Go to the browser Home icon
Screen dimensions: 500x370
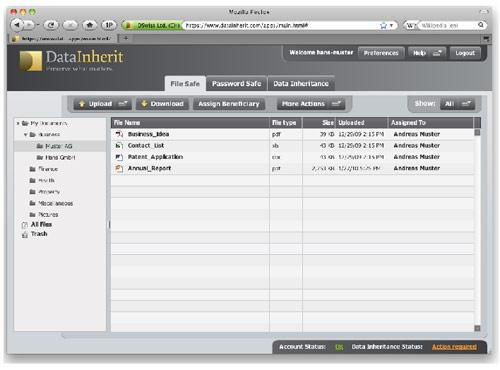click(89, 25)
